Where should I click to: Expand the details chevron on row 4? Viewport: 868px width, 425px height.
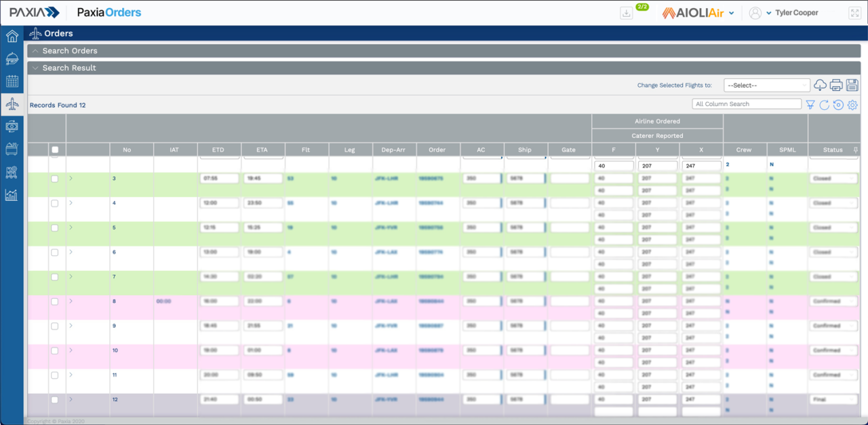click(x=70, y=202)
